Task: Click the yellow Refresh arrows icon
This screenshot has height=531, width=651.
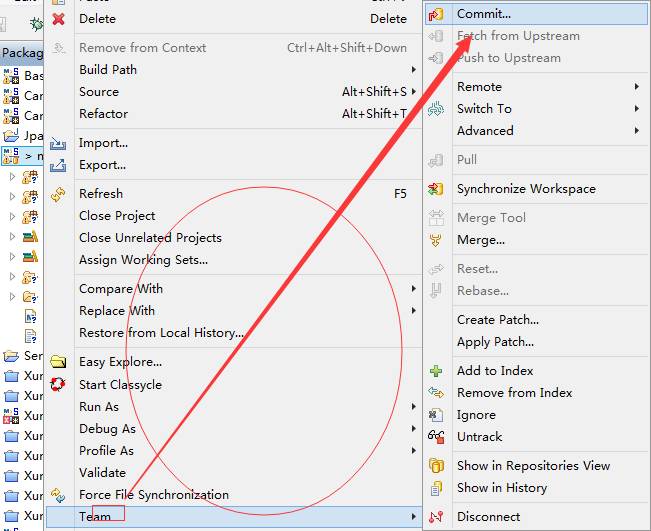Action: [58, 194]
